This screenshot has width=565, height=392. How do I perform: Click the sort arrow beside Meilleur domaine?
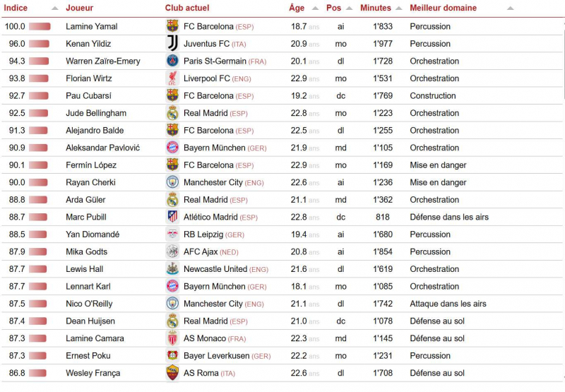click(510, 8)
